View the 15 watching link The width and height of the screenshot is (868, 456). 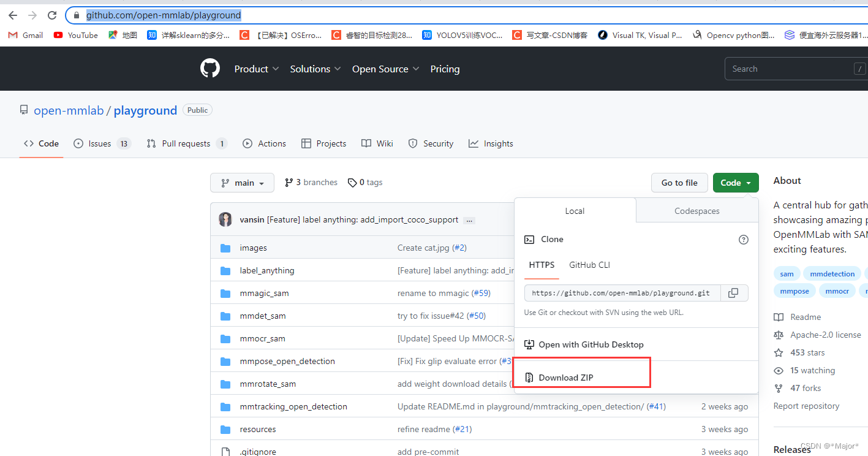[x=804, y=370]
